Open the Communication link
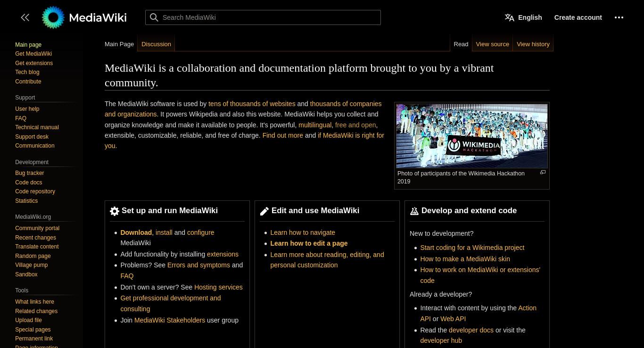The height and width of the screenshot is (348, 644). click(x=35, y=146)
